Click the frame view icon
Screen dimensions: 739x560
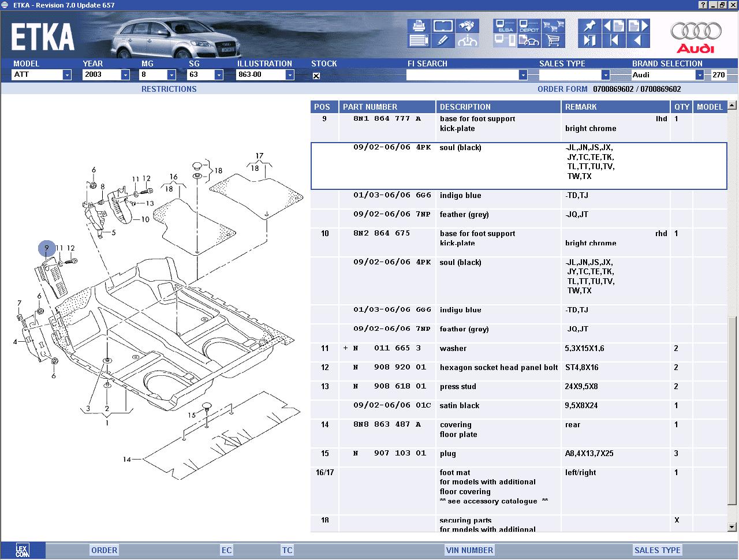coord(443,26)
